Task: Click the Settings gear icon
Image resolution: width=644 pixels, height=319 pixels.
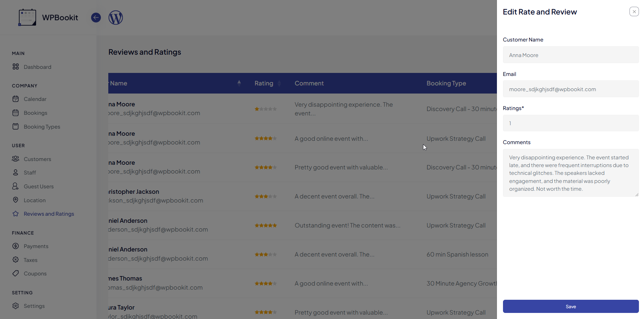Action: tap(16, 306)
